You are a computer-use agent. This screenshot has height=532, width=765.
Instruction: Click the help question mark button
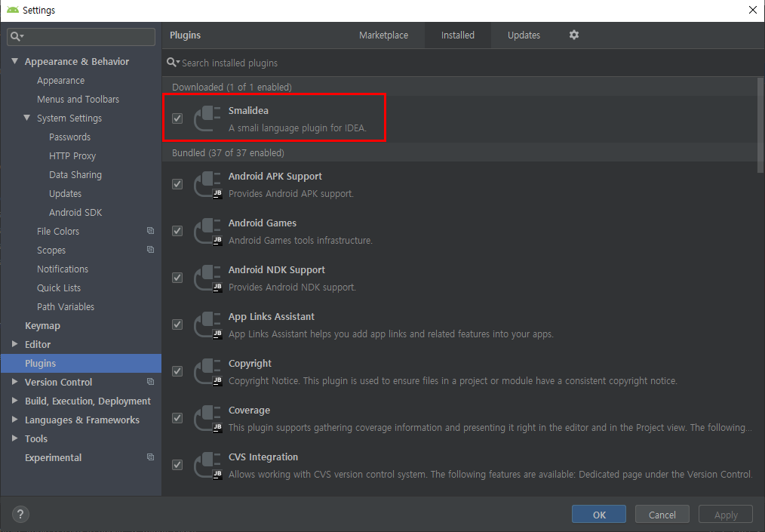pyautogui.click(x=20, y=514)
